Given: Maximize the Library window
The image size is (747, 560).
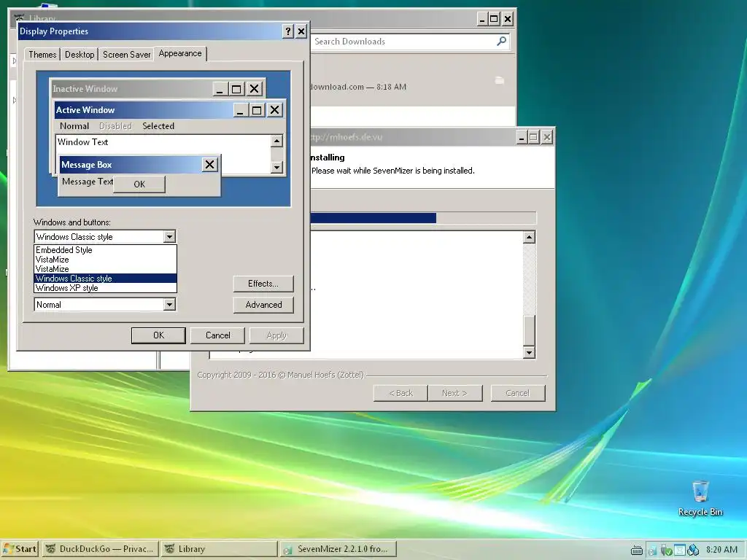Looking at the screenshot, I should coord(494,19).
